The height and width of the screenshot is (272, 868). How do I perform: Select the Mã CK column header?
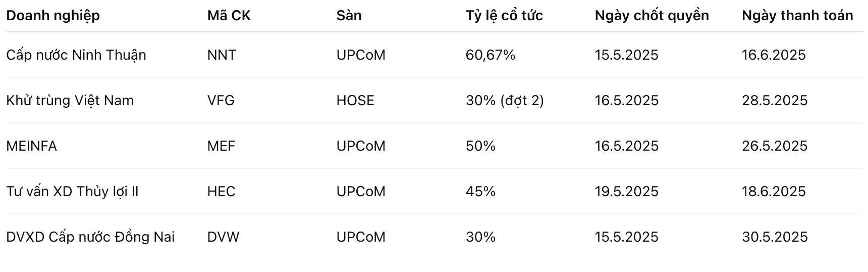click(x=229, y=16)
